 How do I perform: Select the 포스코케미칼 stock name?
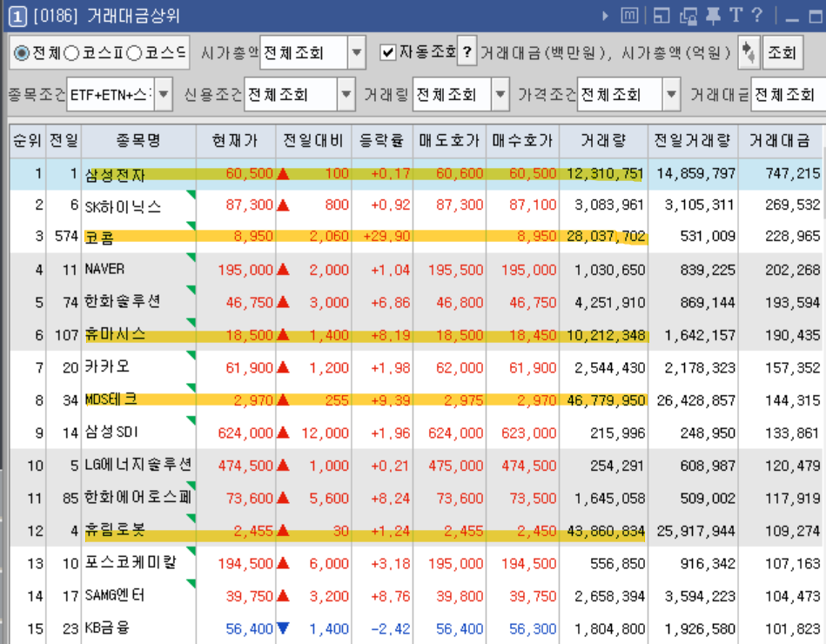pos(131,563)
